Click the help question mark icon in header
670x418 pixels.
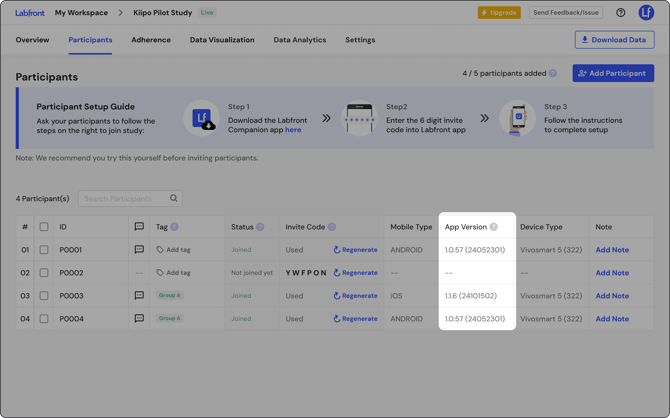(620, 13)
